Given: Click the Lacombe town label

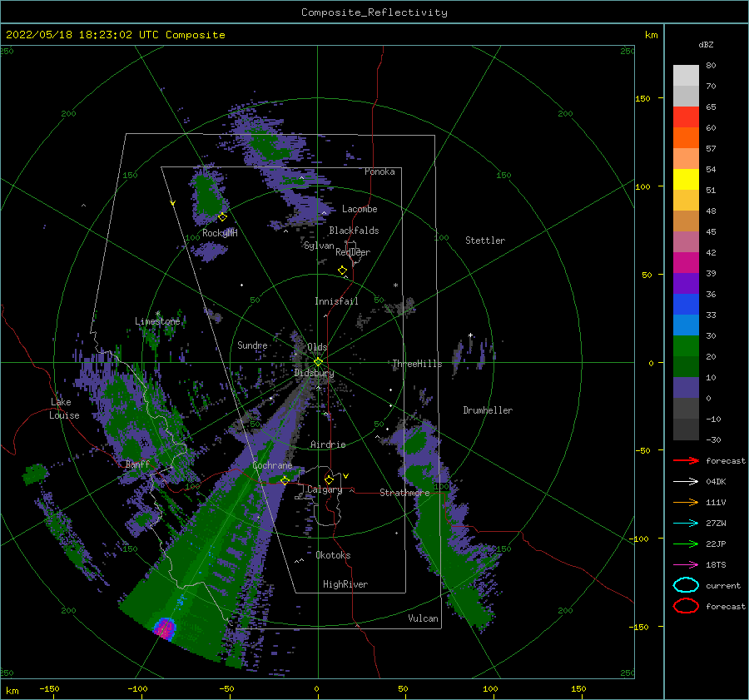Looking at the screenshot, I should tap(360, 209).
